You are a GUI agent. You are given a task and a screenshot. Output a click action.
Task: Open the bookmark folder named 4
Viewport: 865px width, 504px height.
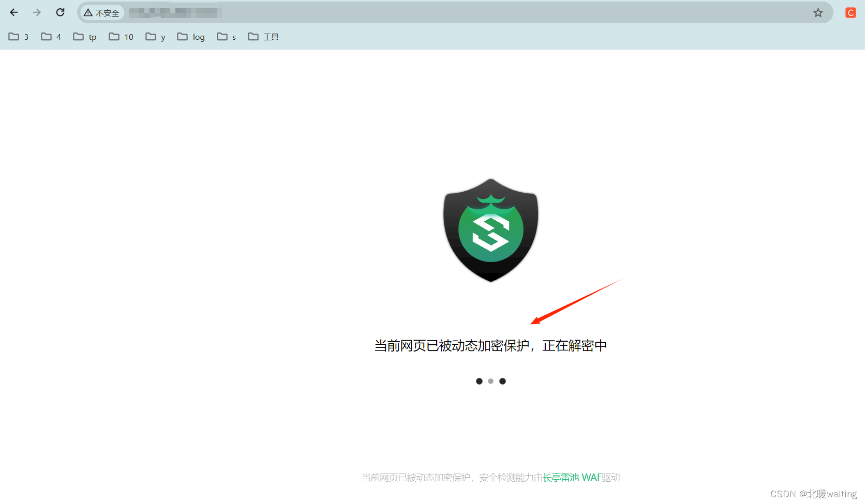51,37
